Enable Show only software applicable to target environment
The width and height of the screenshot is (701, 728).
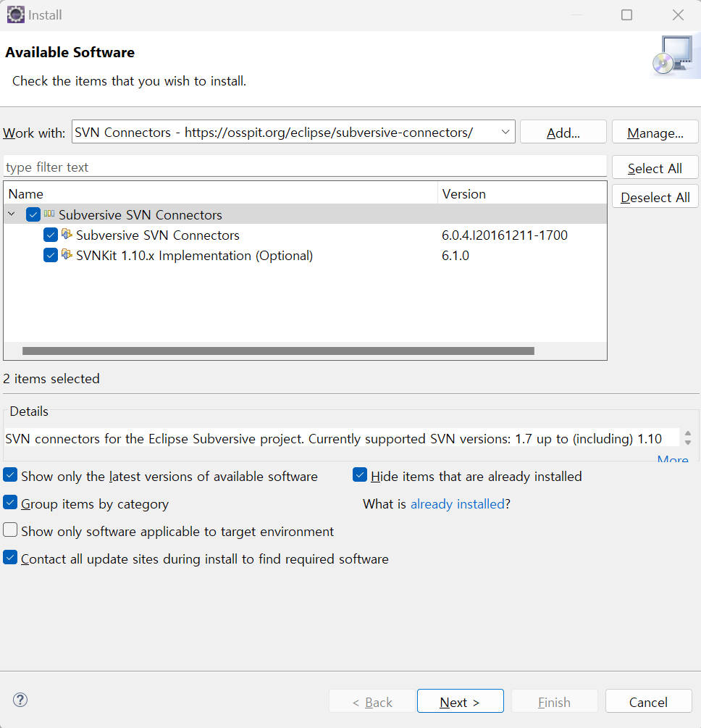10,530
